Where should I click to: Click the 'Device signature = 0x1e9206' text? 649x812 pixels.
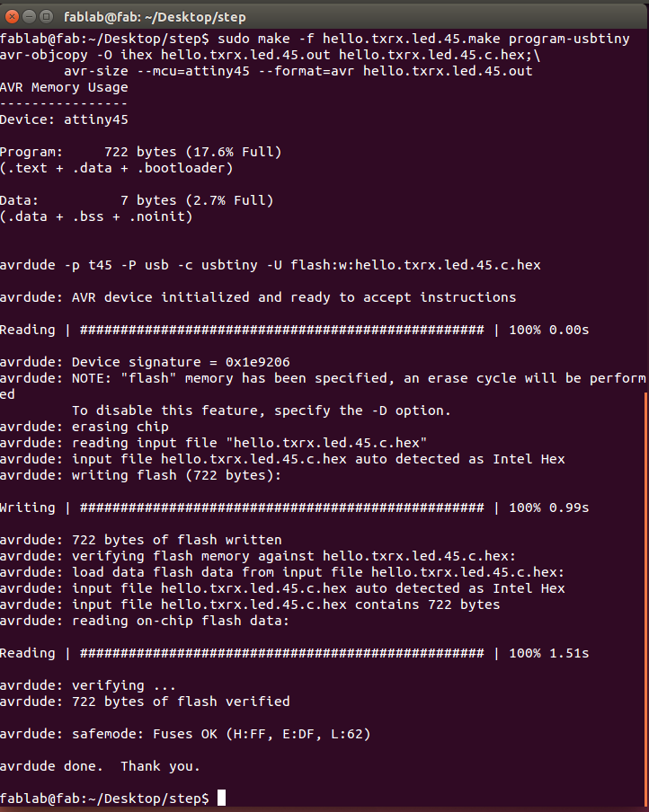click(181, 362)
